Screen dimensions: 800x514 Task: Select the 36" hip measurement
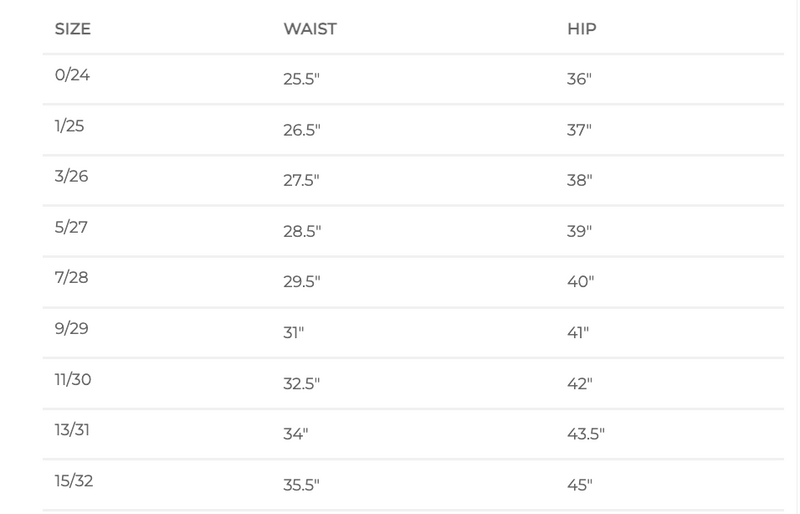[580, 78]
